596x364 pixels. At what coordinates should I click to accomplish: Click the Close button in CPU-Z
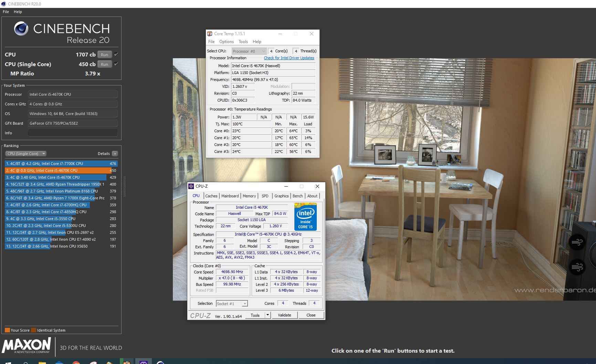point(311,315)
